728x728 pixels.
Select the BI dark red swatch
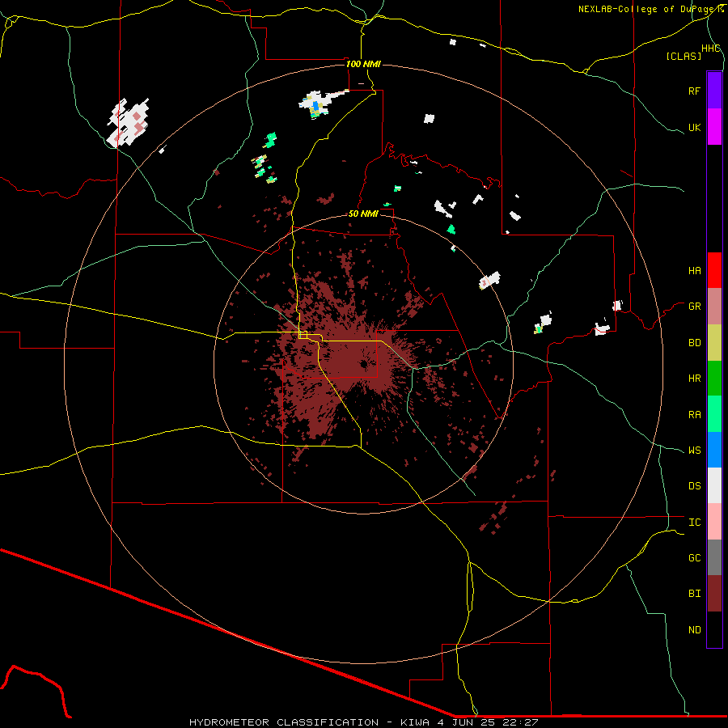tap(714, 594)
